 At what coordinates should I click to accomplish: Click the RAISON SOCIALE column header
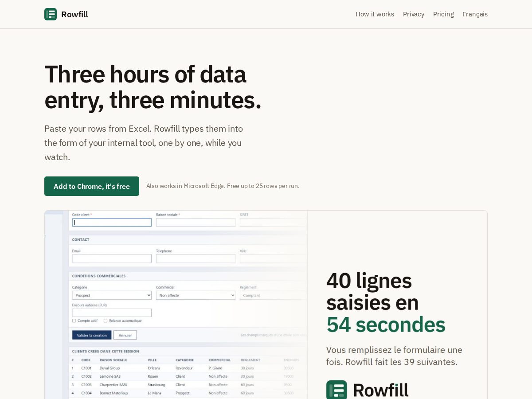coord(113,360)
